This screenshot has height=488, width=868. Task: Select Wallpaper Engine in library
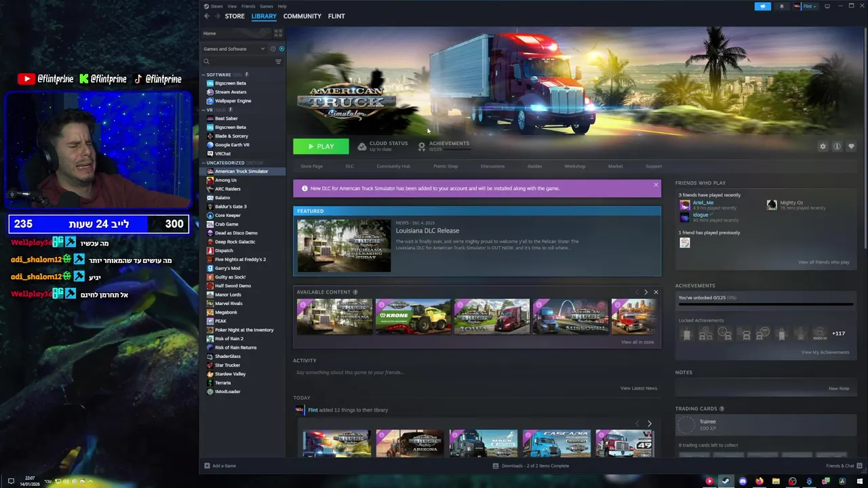[233, 100]
